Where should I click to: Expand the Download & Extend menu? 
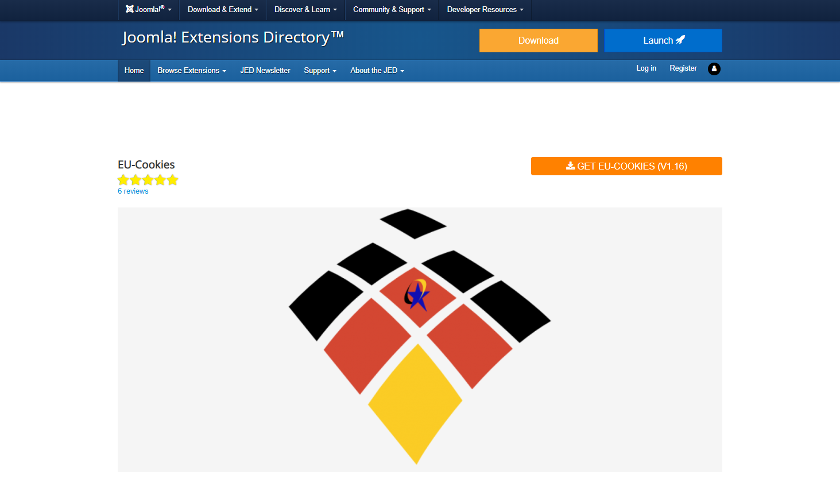click(222, 10)
